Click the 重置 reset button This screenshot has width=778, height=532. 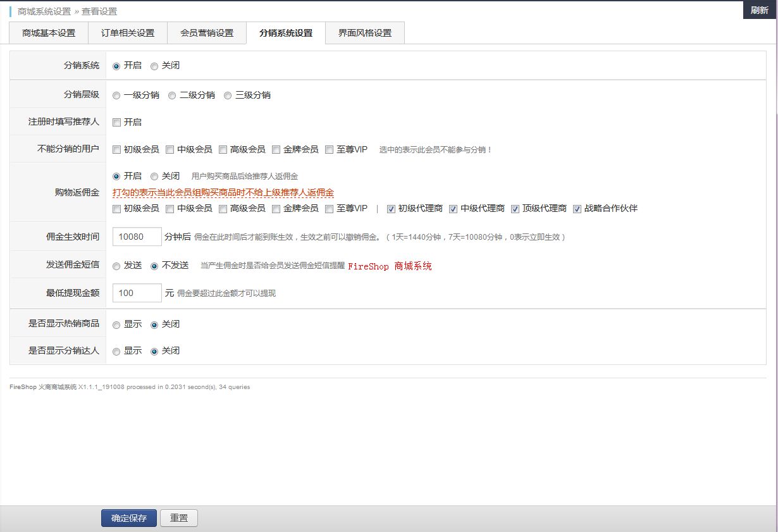tap(179, 518)
